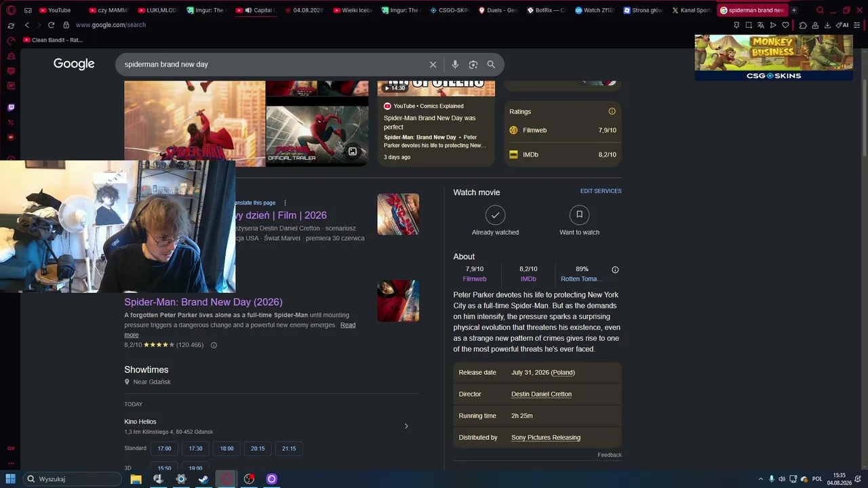Open Steam from the taskbar
Image resolution: width=868 pixels, height=488 pixels.
(x=203, y=479)
